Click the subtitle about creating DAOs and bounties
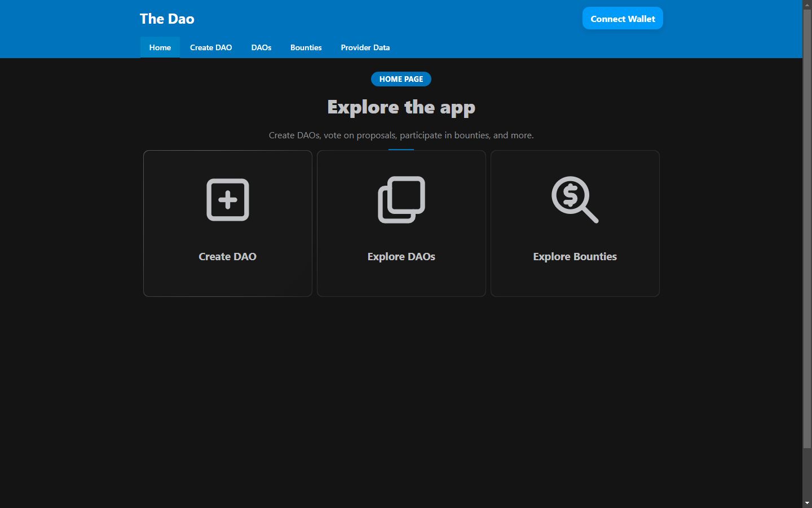Screen dimensions: 812x508 coord(401,135)
